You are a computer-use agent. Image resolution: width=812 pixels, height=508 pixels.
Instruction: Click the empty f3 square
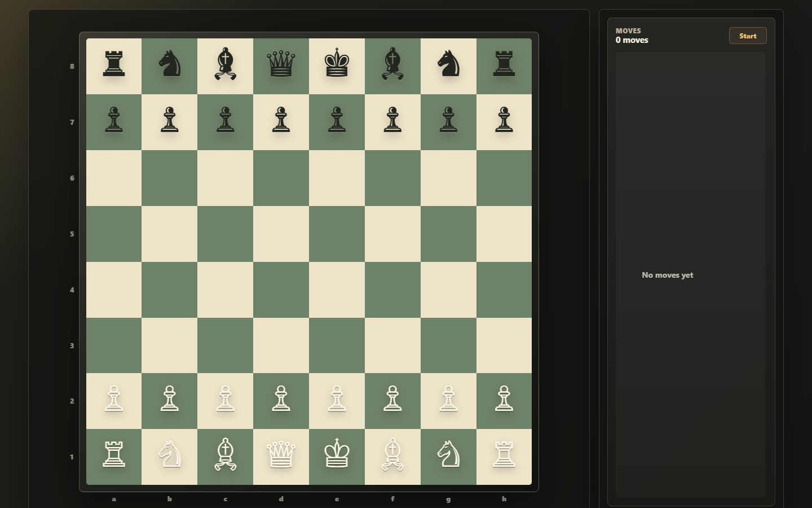point(392,345)
